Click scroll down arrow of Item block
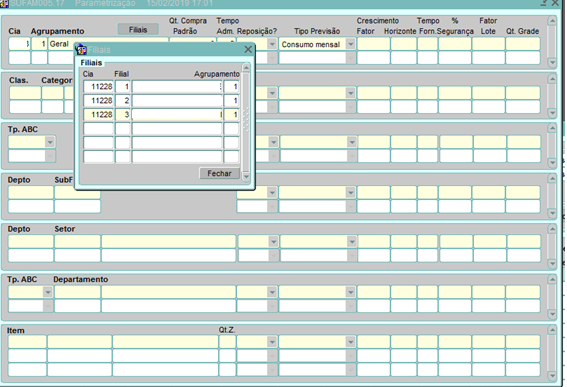 [552, 376]
